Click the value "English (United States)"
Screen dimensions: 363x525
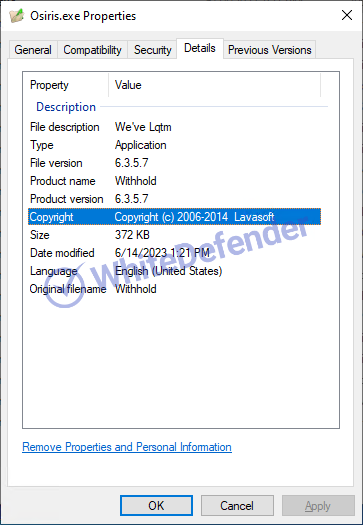pos(168,271)
